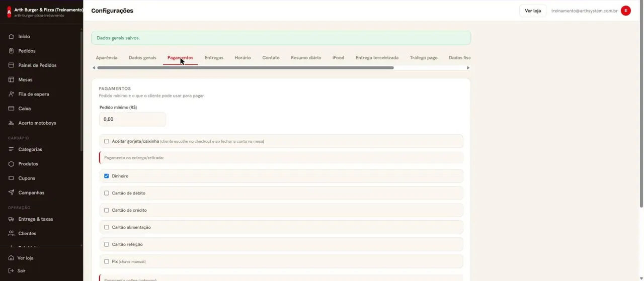Viewport: 644px width, 281px height.
Task: Click the sidebar vertical scrollbar
Action: tap(81, 90)
